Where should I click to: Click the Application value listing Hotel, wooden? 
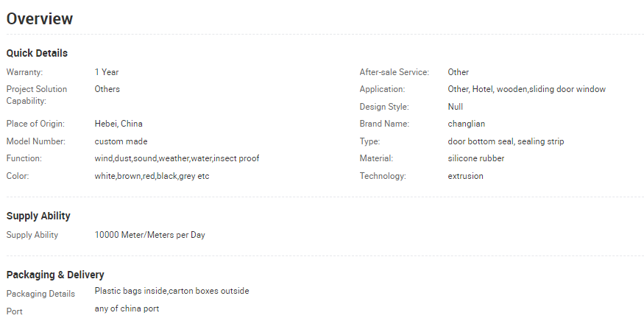(526, 89)
